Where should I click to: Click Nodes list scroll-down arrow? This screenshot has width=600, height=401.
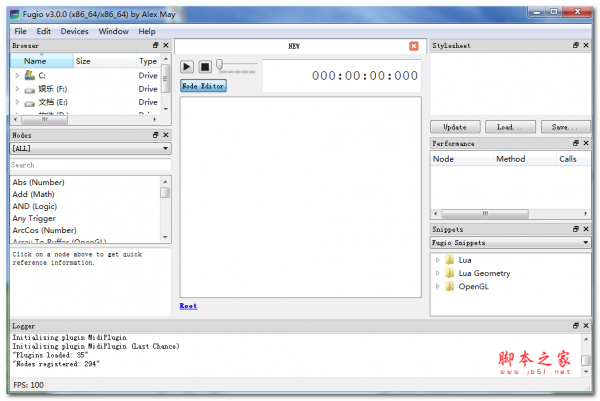coord(165,237)
